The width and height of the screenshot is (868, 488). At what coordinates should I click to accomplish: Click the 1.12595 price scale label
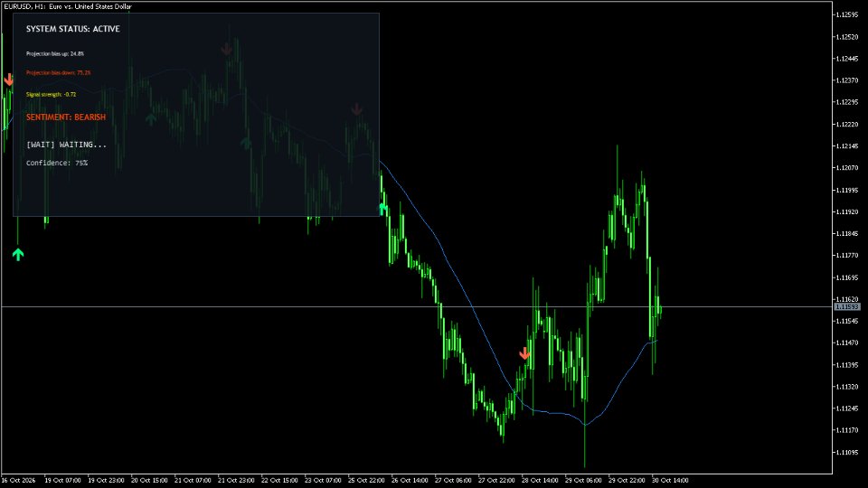click(x=846, y=15)
